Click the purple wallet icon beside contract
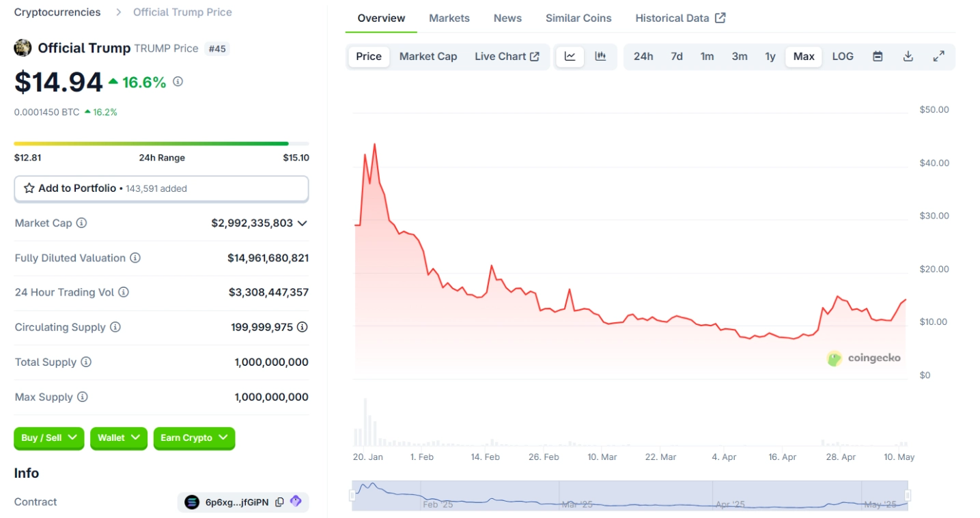Screen dimensions: 980x518 tap(296, 501)
